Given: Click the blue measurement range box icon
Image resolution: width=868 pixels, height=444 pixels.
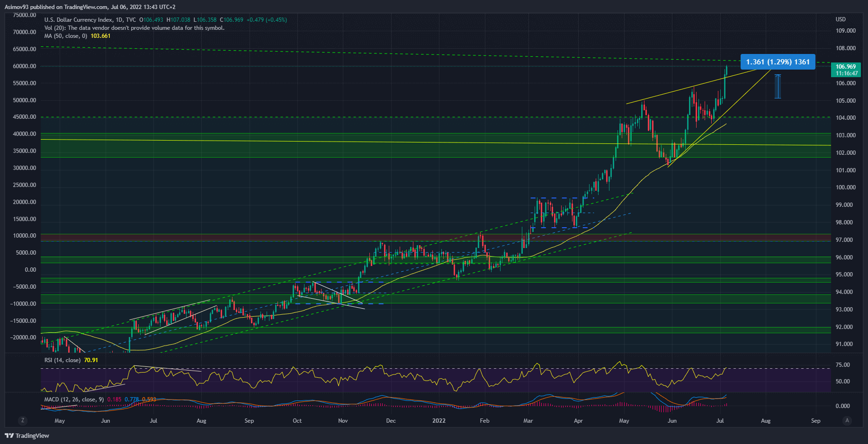Looking at the screenshot, I should [778, 86].
